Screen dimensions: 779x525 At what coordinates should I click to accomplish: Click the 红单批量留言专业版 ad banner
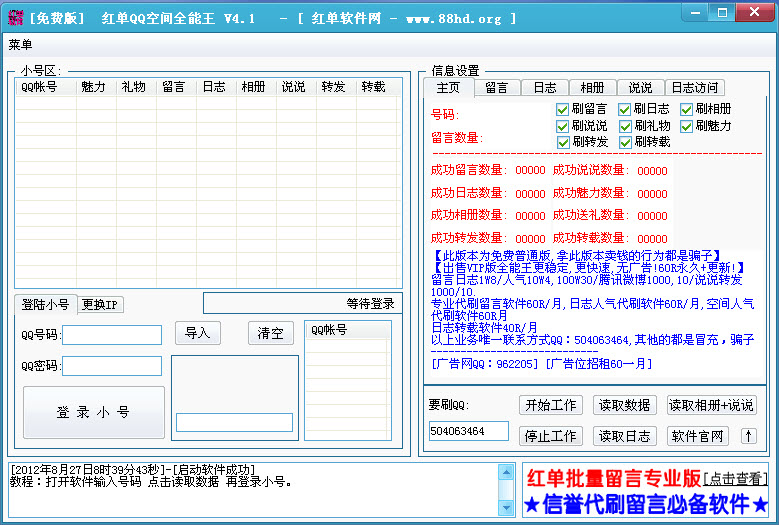tap(614, 478)
